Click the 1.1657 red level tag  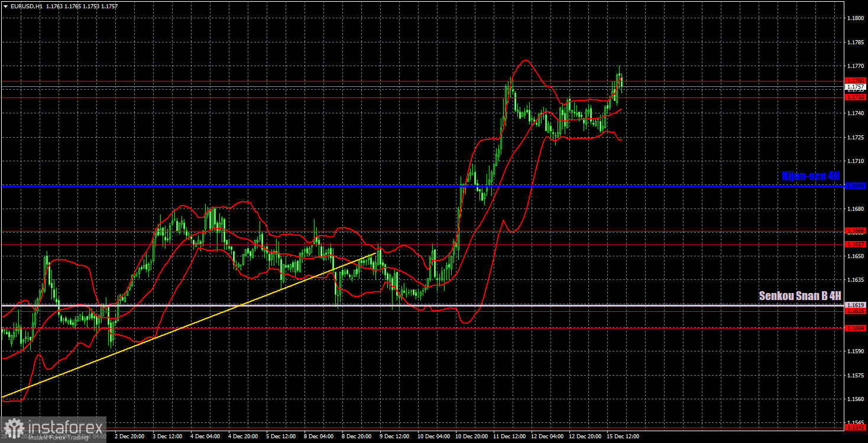(x=856, y=244)
